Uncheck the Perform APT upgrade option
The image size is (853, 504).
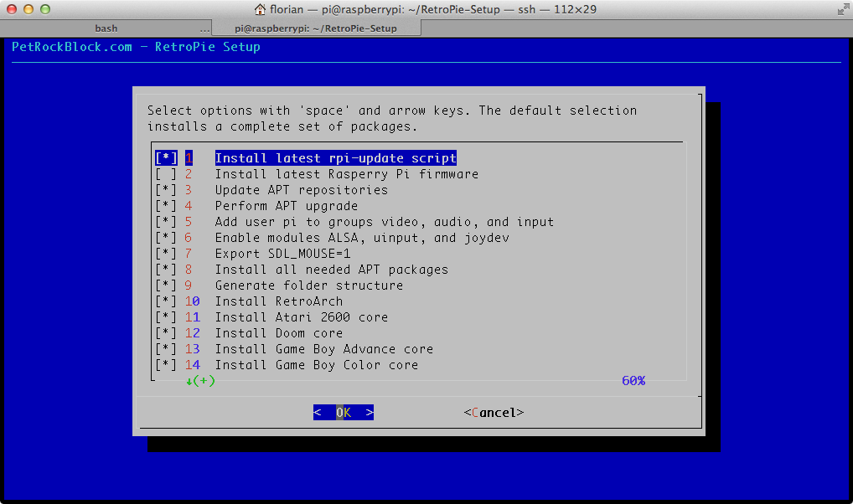coord(166,206)
